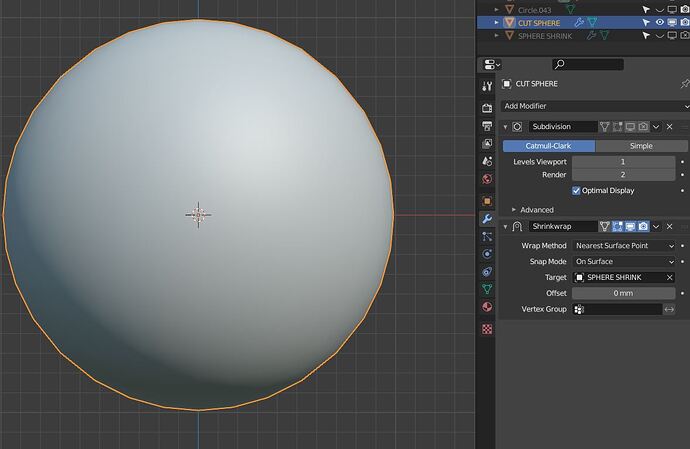Open the Object Constraints tab
The width and height of the screenshot is (690, 449).
point(487,272)
